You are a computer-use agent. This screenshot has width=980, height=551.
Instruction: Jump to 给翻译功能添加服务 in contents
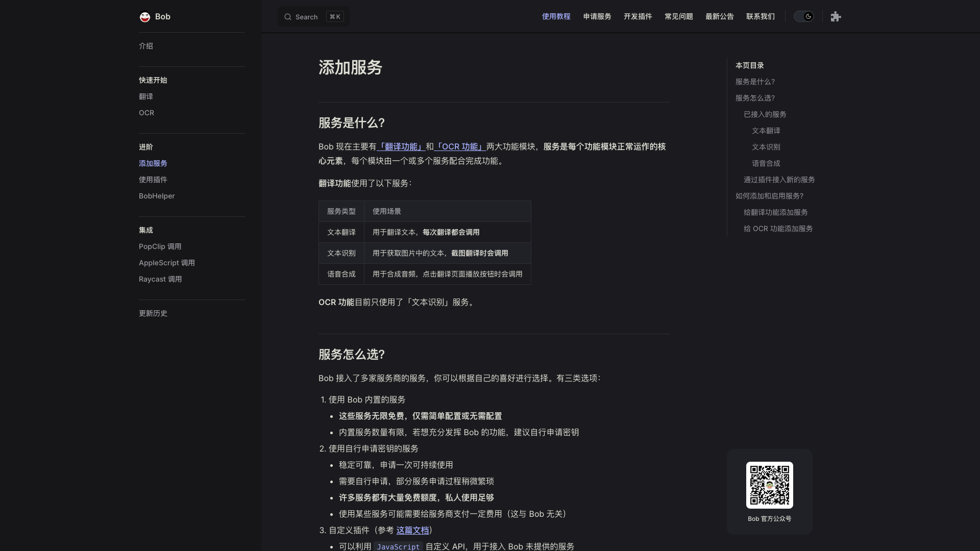click(776, 212)
